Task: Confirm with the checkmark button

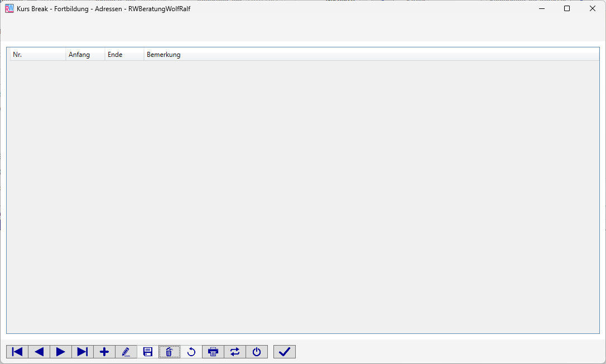Action: [x=285, y=352]
